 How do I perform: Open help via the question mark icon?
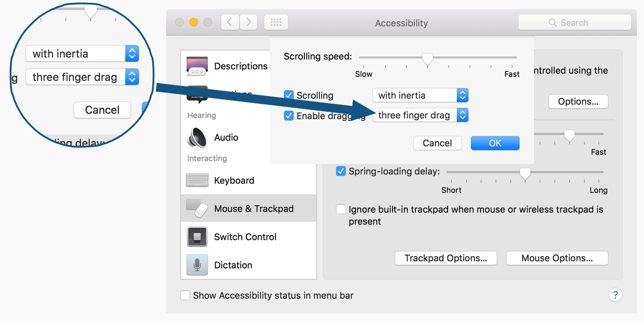point(615,294)
